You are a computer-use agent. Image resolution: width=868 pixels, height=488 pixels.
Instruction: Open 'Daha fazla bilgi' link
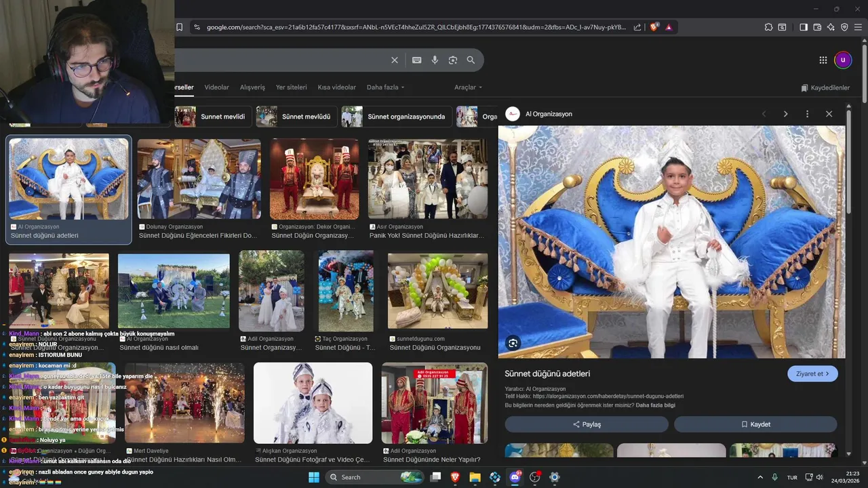[x=655, y=405]
